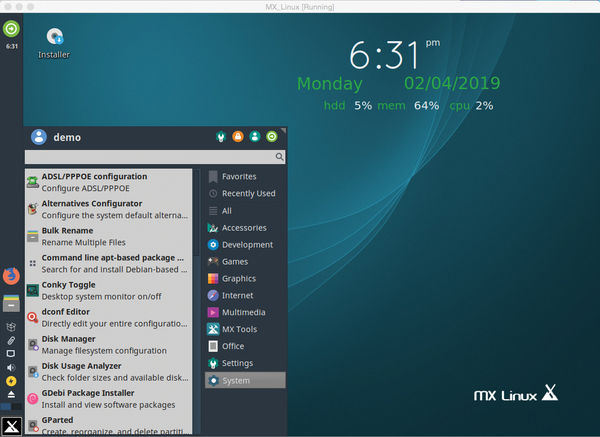Open the Multimedia category
The height and width of the screenshot is (437, 600).
tap(245, 312)
